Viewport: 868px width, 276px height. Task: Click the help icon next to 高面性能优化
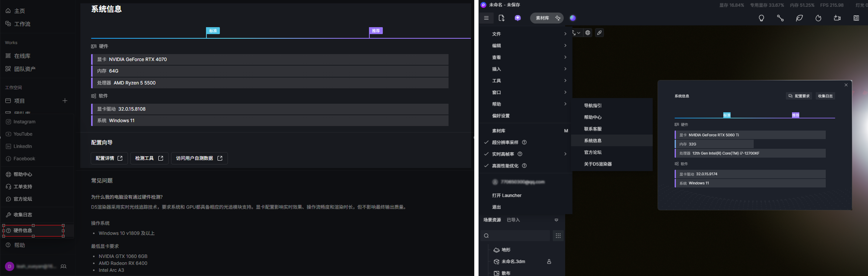524,166
